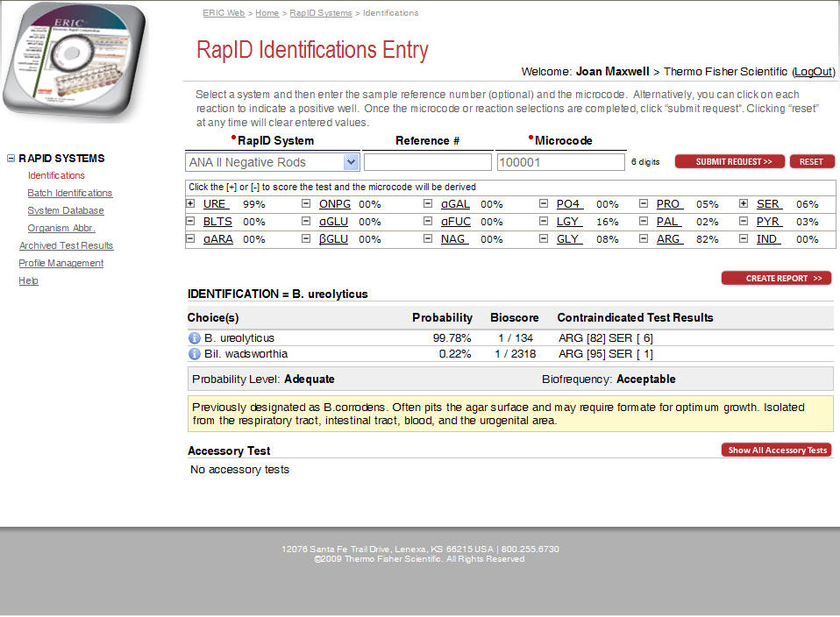Toggle the PRO test score box

644,203
